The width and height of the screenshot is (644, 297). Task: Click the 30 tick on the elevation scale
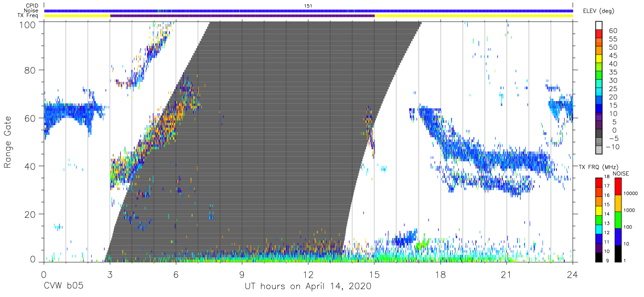tap(613, 80)
